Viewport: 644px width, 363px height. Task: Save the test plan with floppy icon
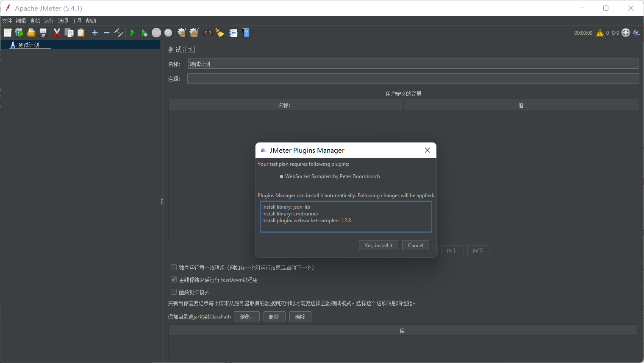click(x=43, y=33)
